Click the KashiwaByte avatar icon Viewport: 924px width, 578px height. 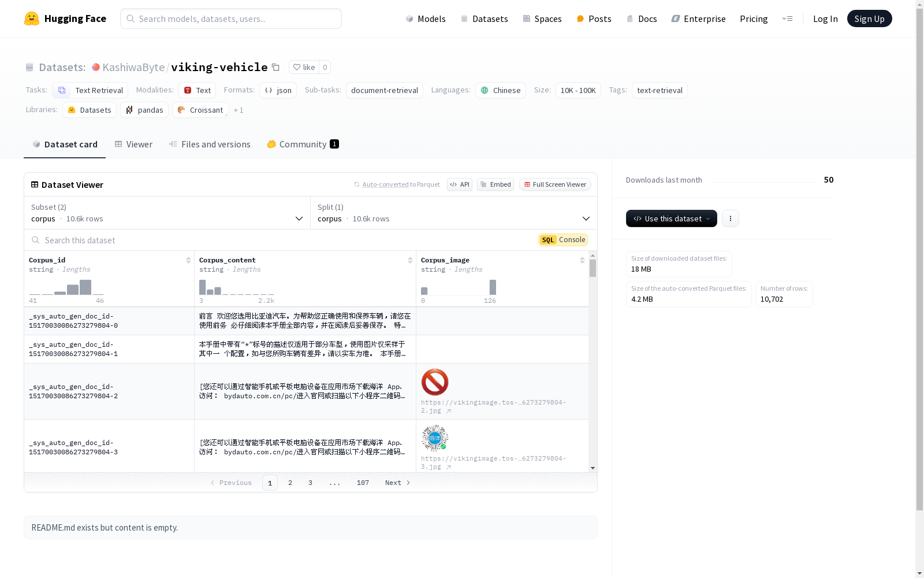(x=96, y=67)
